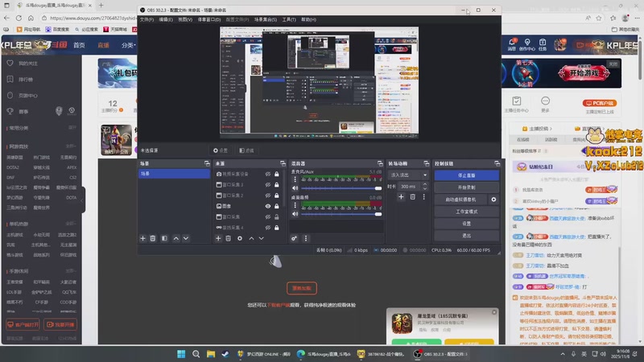Screen dimensions: 644x362
Task: Collapse the Douyu left sidebar handle
Action: 82,200
